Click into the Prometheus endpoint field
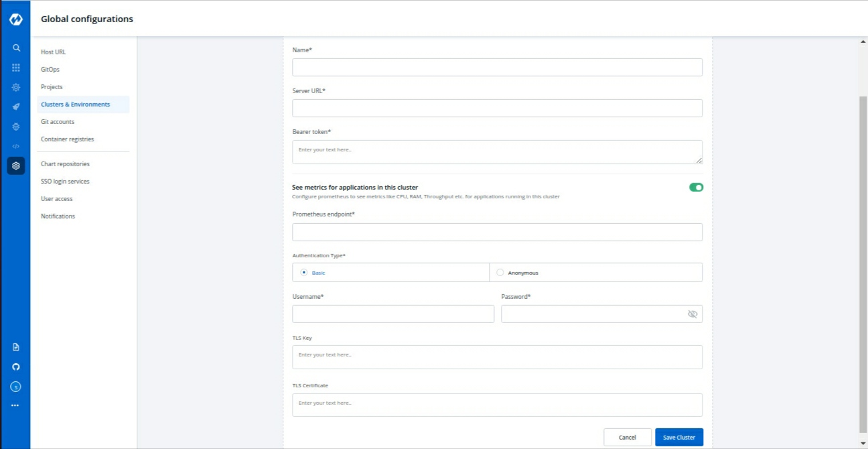The image size is (868, 449). pyautogui.click(x=497, y=232)
